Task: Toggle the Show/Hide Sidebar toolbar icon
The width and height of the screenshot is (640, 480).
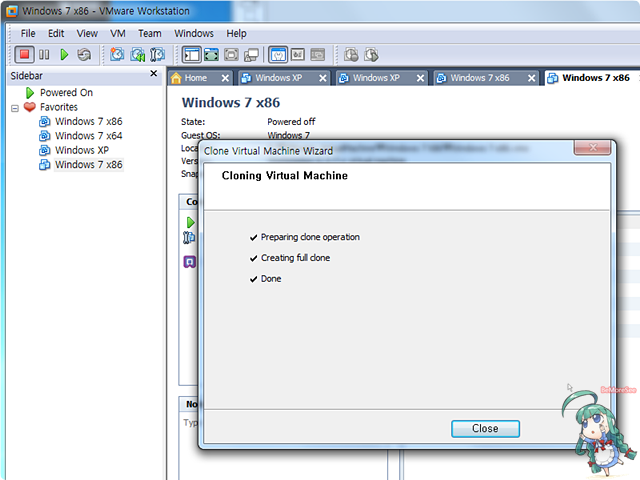Action: 191,54
